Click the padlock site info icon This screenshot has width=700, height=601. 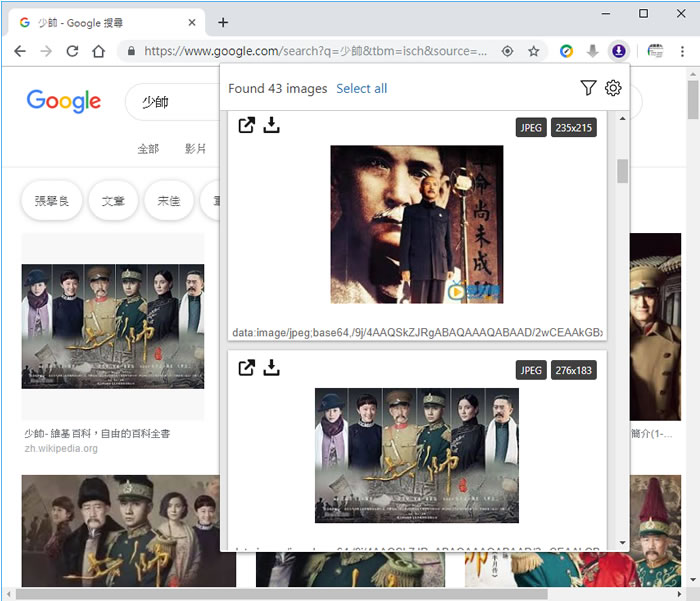(x=131, y=51)
